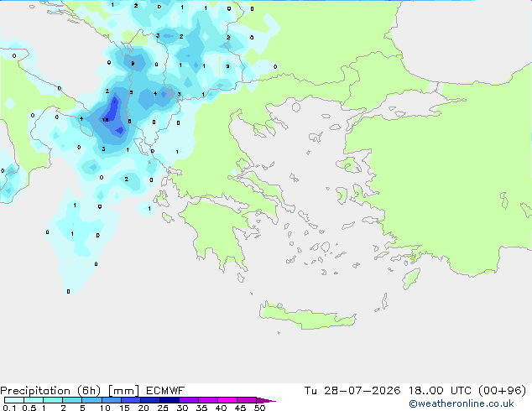Click the '25' label on the legend scale
This screenshot has width=532, height=411.
163,408
